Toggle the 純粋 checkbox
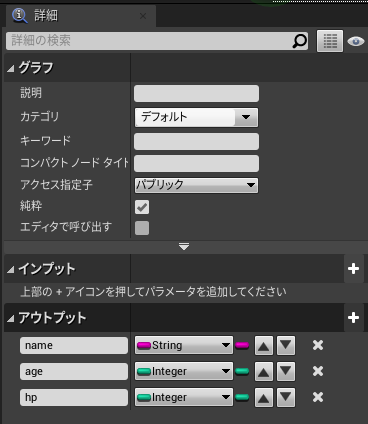 click(142, 207)
